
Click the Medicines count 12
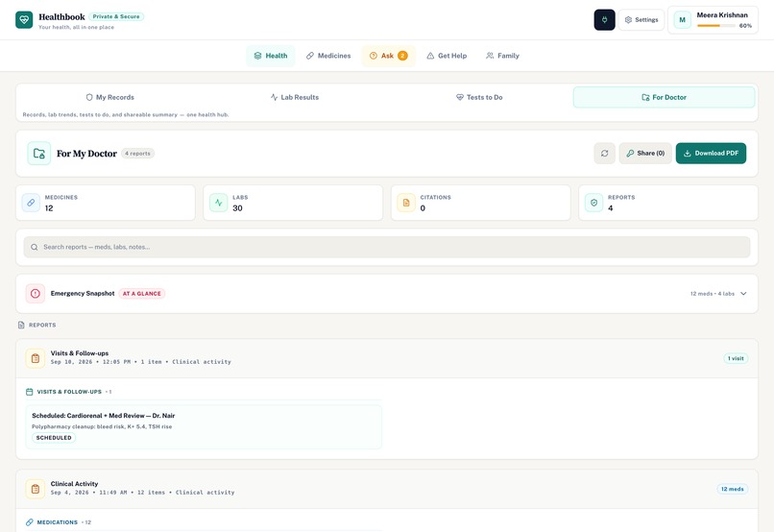pos(49,208)
